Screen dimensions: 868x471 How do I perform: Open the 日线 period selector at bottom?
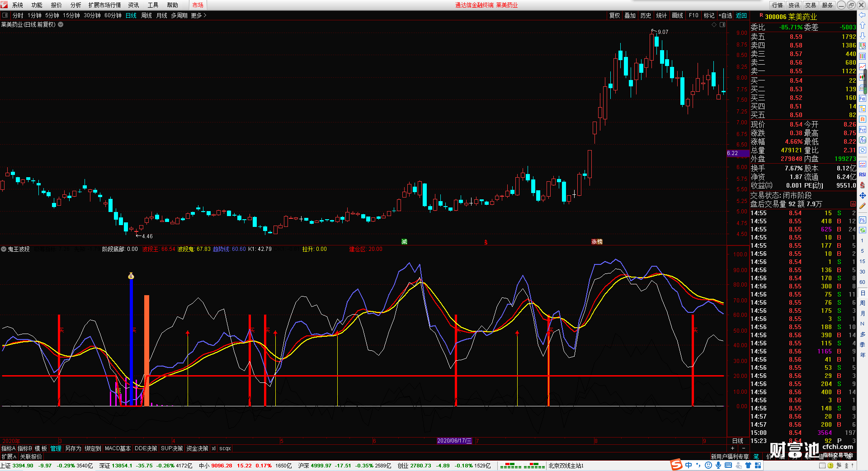coord(738,441)
